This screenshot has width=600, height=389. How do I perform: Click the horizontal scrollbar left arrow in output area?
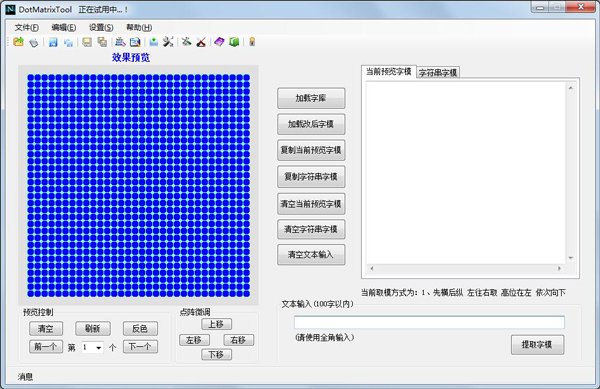coord(372,269)
